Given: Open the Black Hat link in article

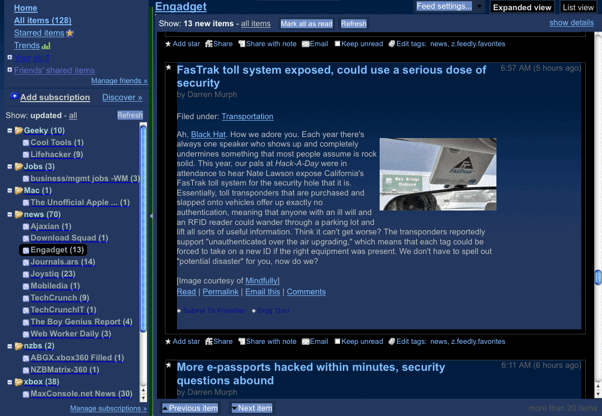Looking at the screenshot, I should tap(208, 134).
